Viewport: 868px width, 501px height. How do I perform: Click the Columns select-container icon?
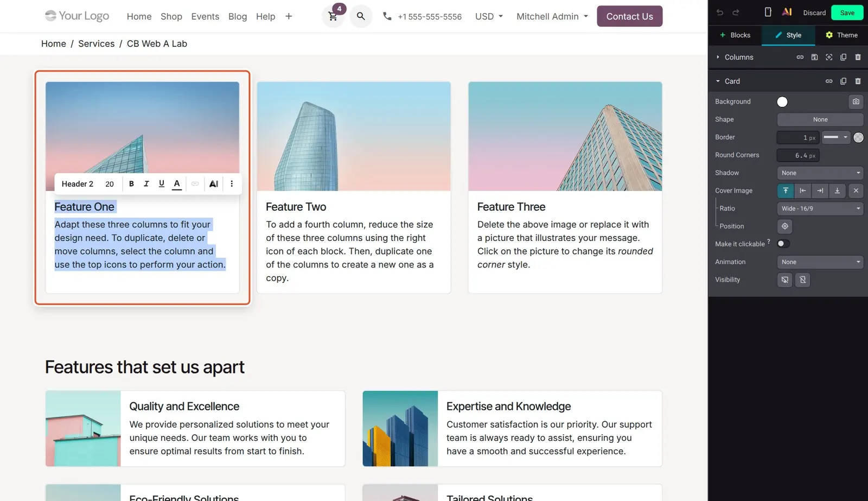point(829,57)
